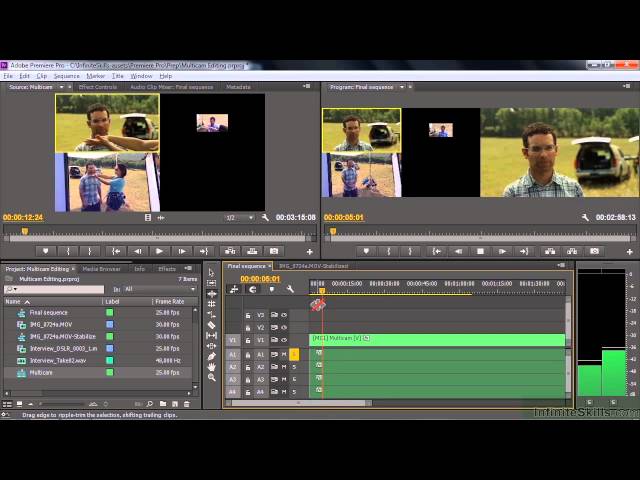Add marker in timeline header
Screen dimensions: 640x480
pyautogui.click(x=271, y=289)
